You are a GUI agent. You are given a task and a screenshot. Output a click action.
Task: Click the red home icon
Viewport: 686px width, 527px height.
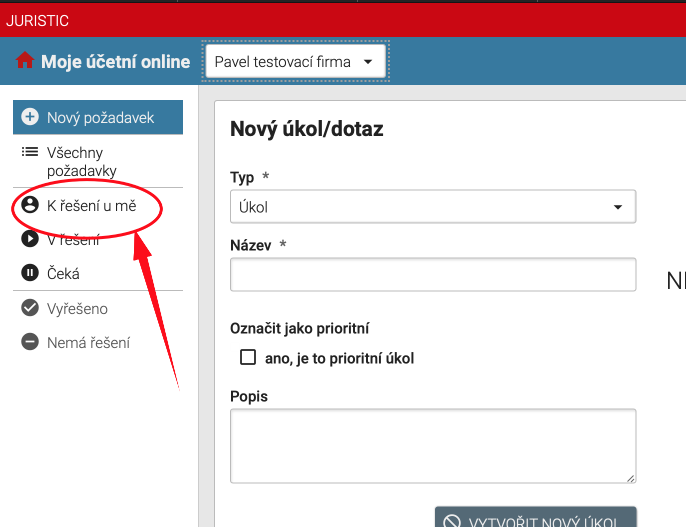point(26,62)
